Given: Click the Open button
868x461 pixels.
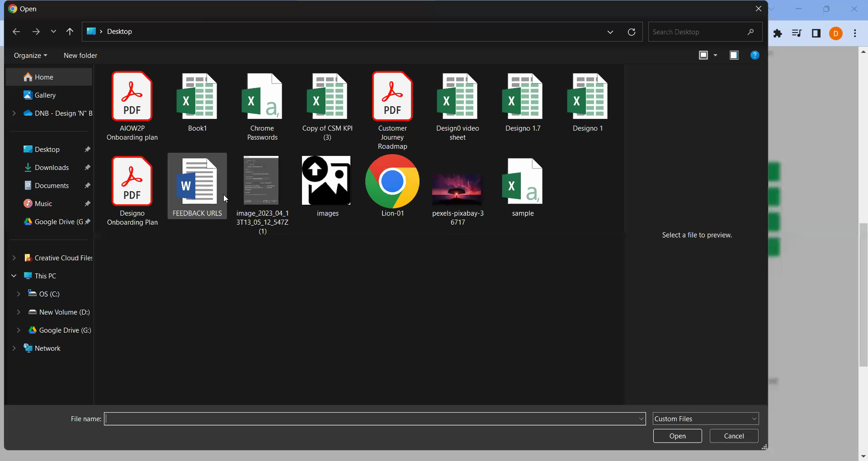Looking at the screenshot, I should click(x=677, y=436).
